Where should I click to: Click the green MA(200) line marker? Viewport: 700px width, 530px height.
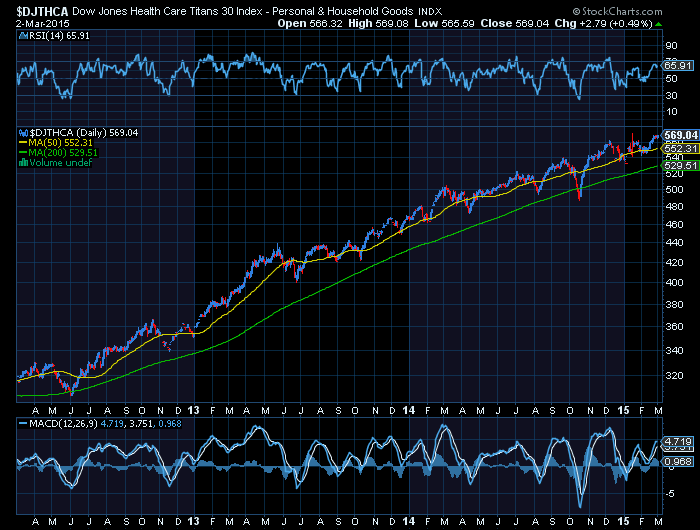[23, 153]
